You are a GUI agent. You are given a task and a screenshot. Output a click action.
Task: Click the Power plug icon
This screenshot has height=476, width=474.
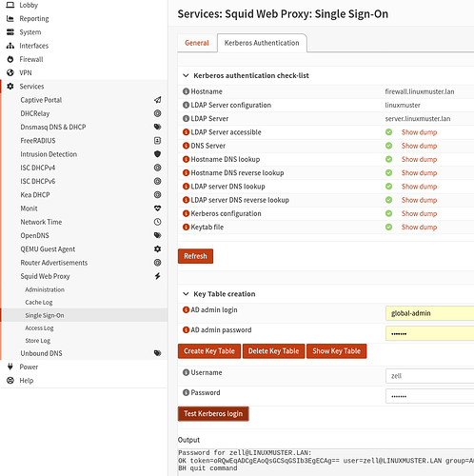point(10,367)
